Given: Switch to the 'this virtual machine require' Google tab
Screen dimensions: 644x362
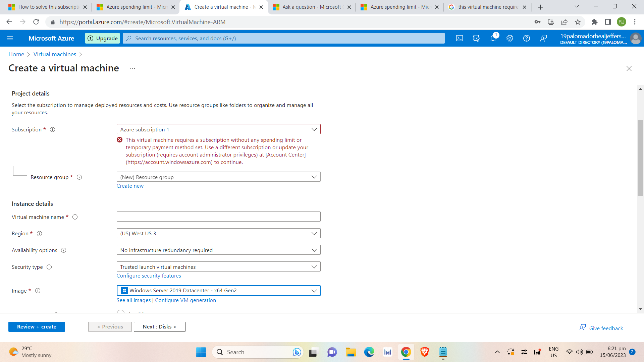Looking at the screenshot, I should [x=488, y=7].
